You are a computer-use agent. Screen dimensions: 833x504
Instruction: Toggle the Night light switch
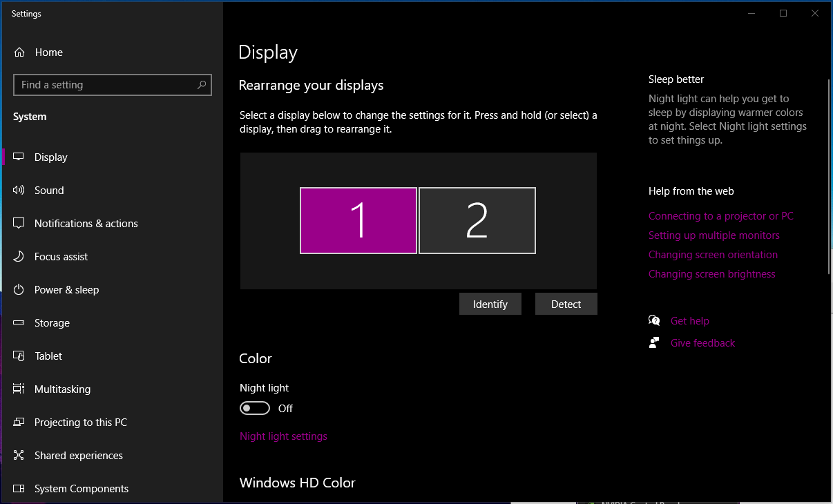[254, 409]
